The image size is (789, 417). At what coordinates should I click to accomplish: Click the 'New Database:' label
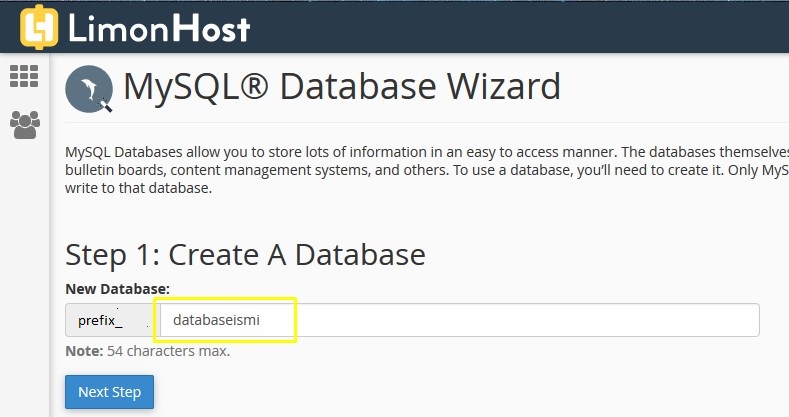click(x=118, y=289)
